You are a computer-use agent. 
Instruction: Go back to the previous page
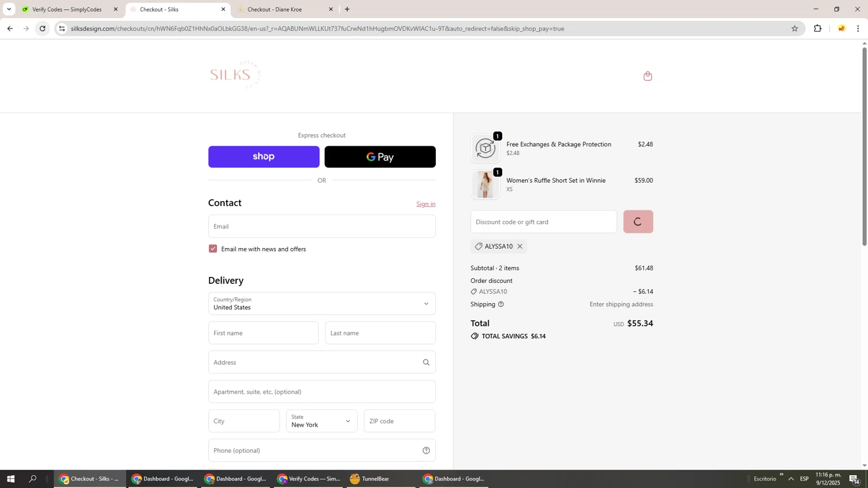point(10,28)
